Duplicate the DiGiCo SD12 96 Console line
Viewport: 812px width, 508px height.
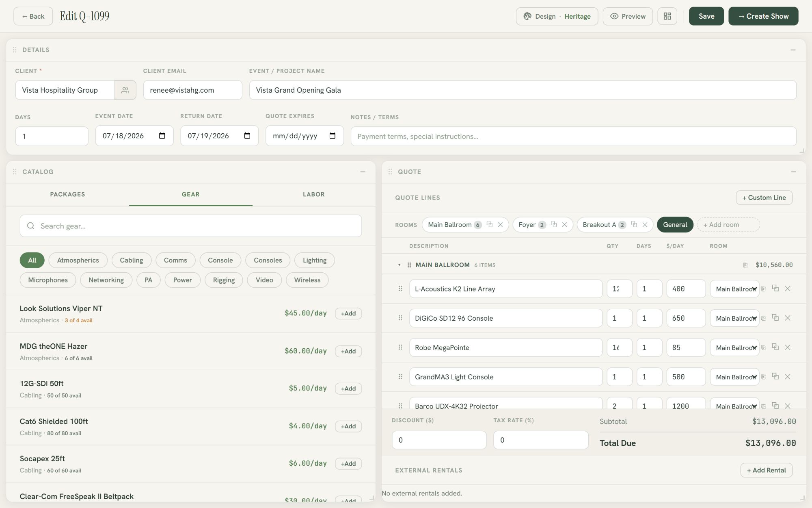775,317
